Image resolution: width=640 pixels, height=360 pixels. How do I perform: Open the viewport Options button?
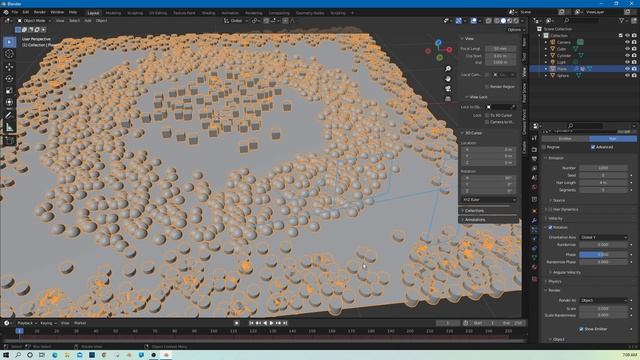click(x=515, y=30)
